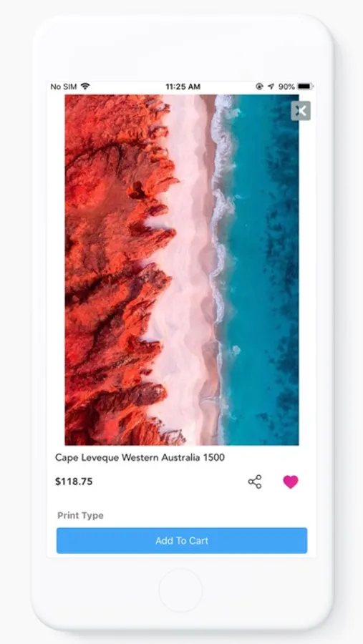Tap the 90% battery percentage
Viewport: 363px width, 644px height.
click(286, 87)
